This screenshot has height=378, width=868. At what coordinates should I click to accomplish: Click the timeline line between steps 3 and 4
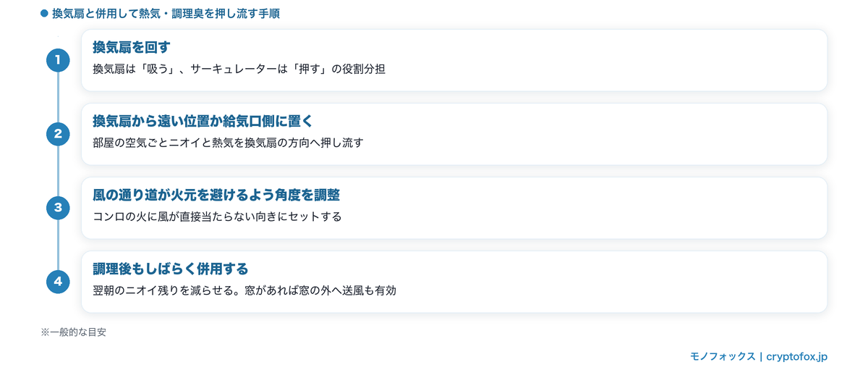(x=58, y=245)
